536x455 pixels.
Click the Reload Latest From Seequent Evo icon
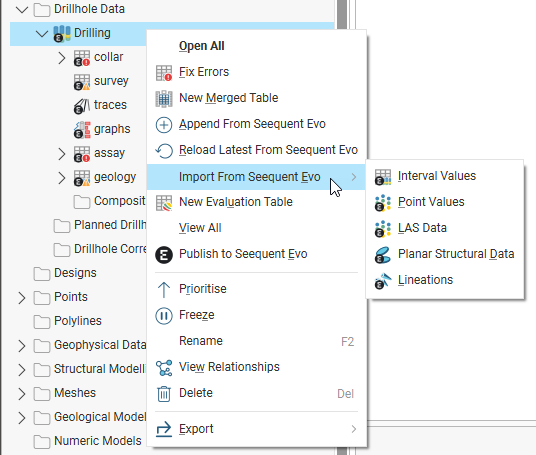164,151
